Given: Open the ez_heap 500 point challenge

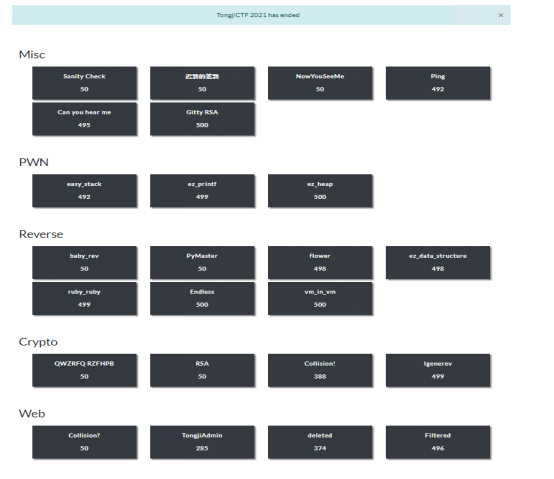Looking at the screenshot, I should coord(320,191).
